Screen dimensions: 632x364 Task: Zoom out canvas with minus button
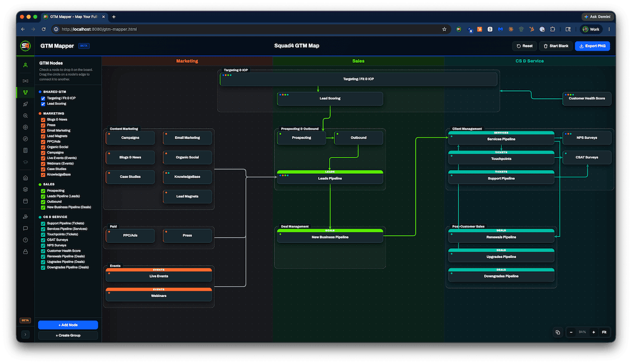[571, 332]
